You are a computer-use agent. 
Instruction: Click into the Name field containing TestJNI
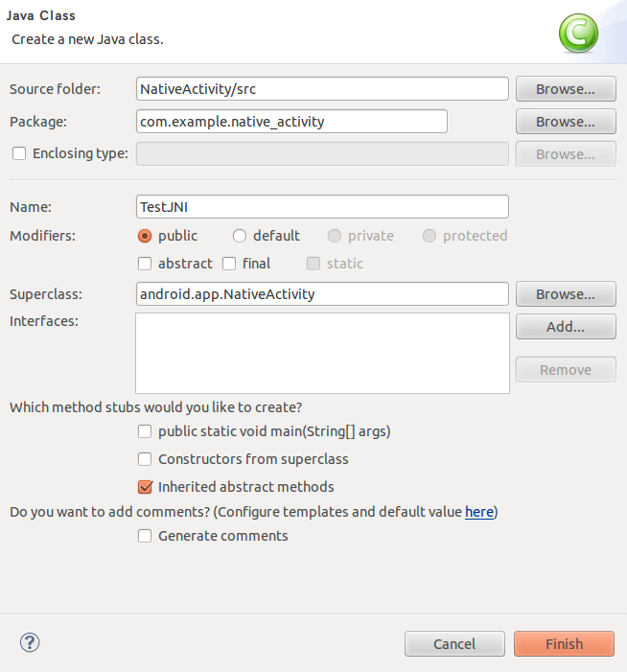coord(322,206)
